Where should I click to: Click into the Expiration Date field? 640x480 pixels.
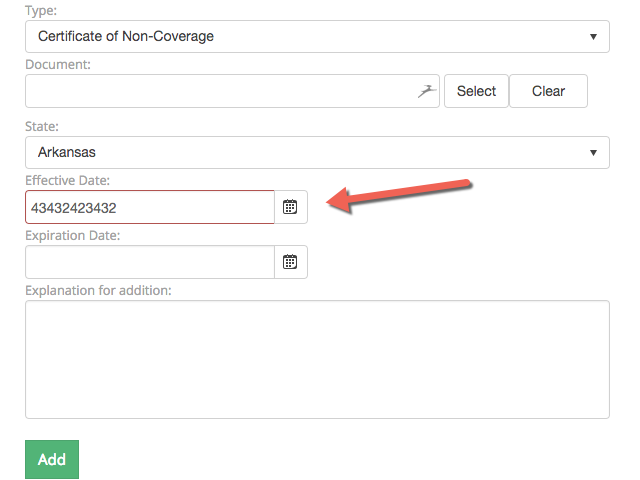[150, 262]
